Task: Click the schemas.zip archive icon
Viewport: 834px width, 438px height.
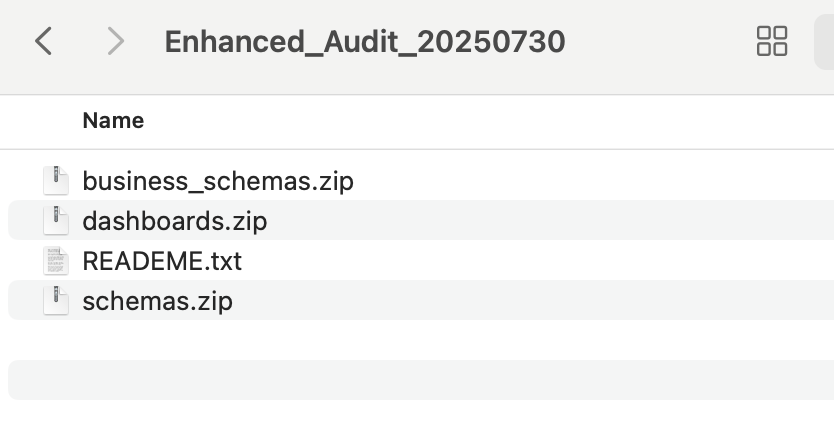Action: tap(56, 300)
